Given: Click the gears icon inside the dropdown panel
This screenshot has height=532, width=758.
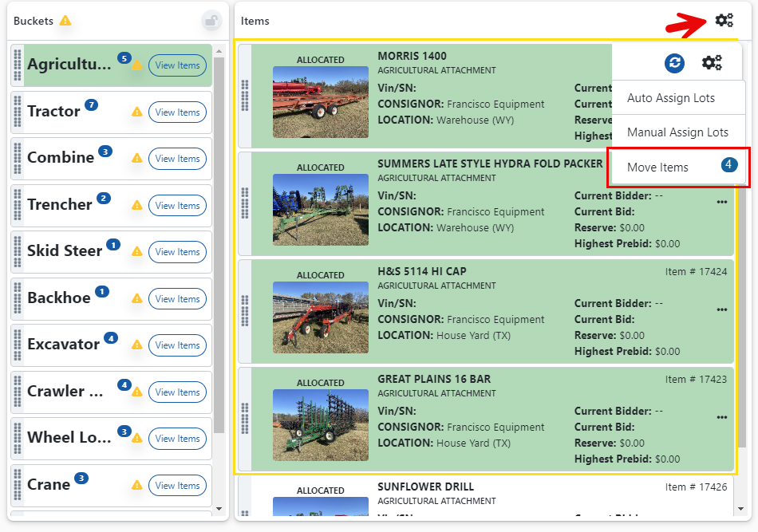Looking at the screenshot, I should click(712, 63).
